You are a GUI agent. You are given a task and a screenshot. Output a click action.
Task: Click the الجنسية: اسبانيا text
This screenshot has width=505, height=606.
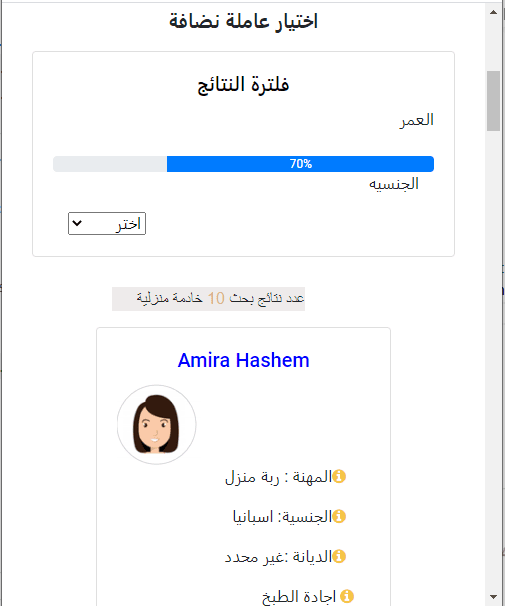[x=282, y=517]
